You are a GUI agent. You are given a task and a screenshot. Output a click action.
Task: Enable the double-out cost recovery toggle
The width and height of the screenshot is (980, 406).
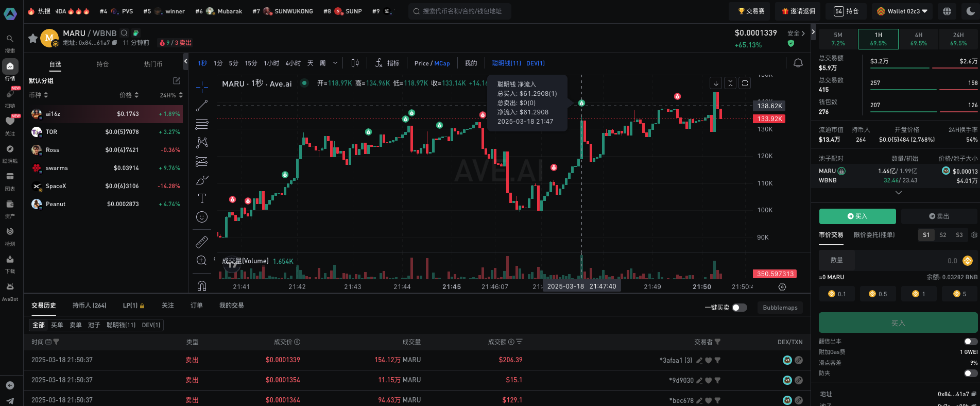(970, 342)
